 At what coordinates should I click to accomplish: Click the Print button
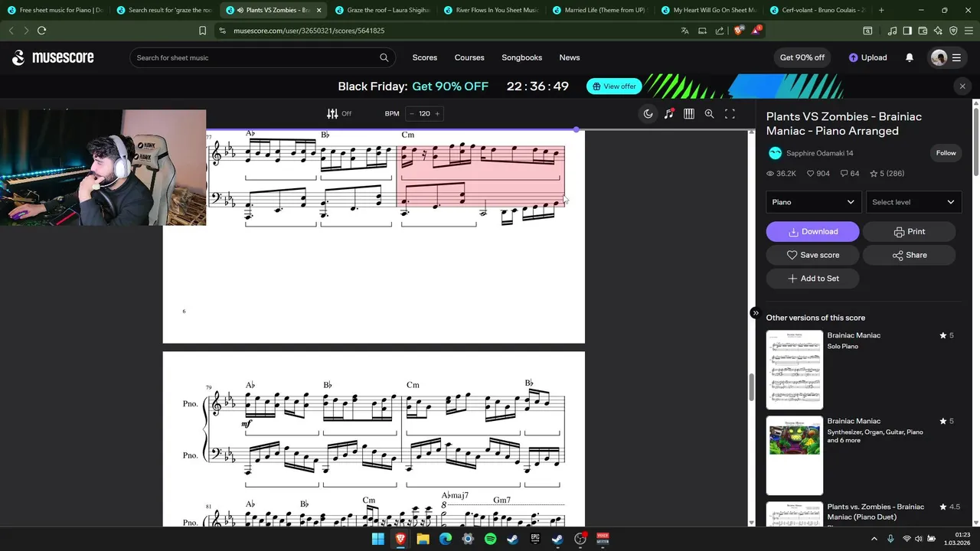[909, 232]
